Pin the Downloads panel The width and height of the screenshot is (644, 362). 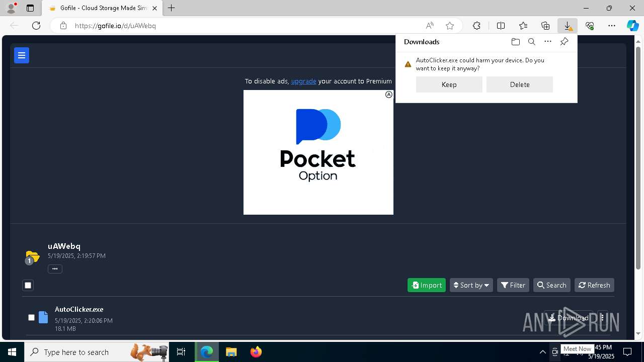coord(564,42)
